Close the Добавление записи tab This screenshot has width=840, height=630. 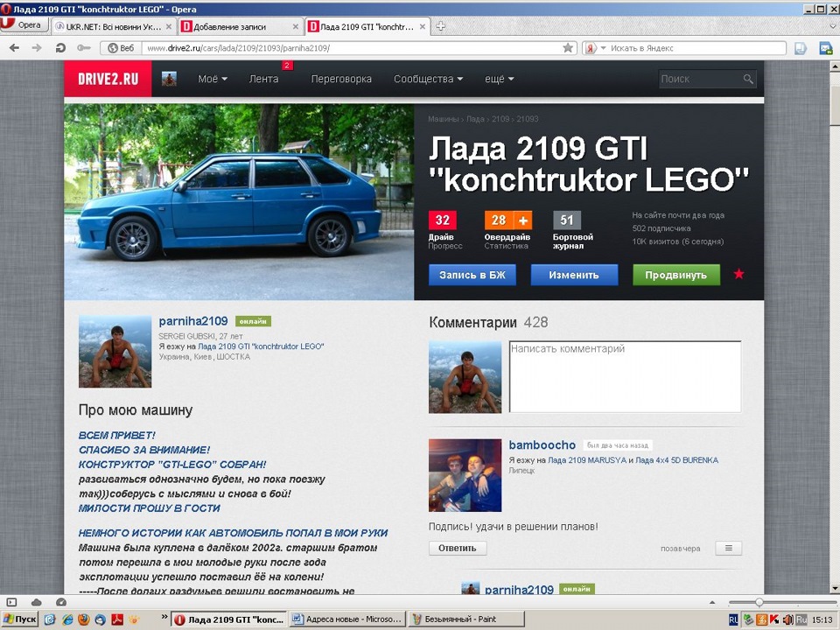point(295,26)
